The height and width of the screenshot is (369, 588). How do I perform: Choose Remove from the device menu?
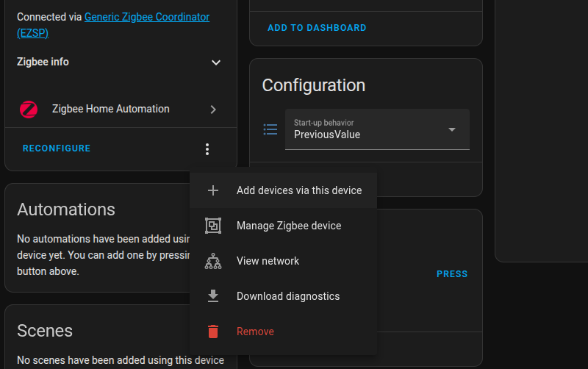255,332
